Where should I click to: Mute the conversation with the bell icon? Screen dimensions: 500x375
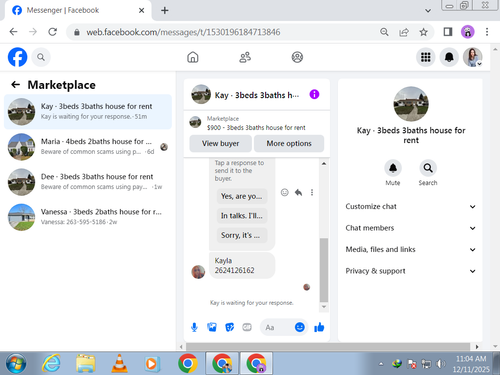(x=393, y=168)
